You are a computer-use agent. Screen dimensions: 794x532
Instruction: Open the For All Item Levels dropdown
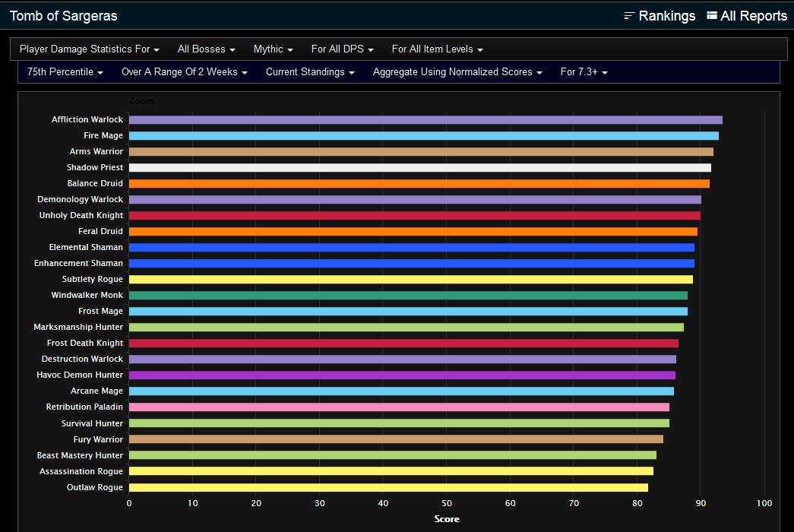[x=437, y=49]
